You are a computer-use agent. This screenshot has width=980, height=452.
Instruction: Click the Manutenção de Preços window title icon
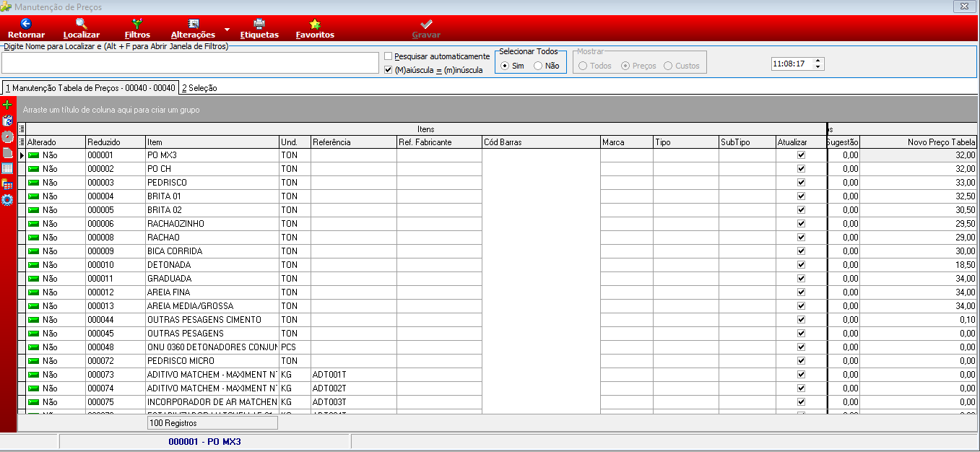coord(6,6)
